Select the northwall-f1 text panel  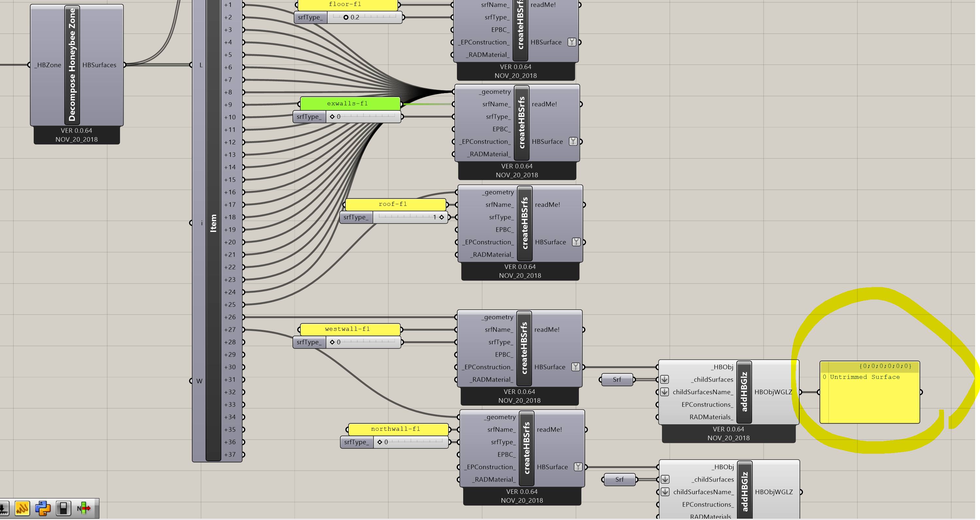pos(398,429)
